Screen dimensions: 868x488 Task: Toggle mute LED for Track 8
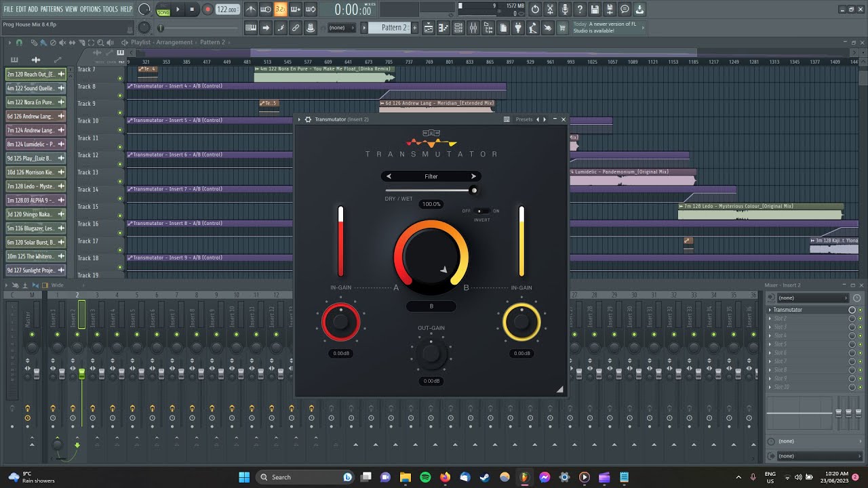point(120,96)
